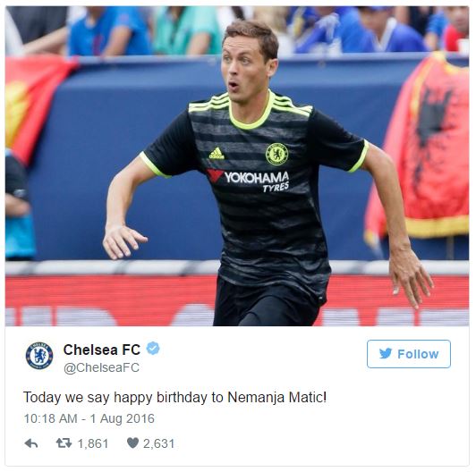Click the reply arrow icon
This screenshot has height=472, width=476.
pyautogui.click(x=31, y=443)
